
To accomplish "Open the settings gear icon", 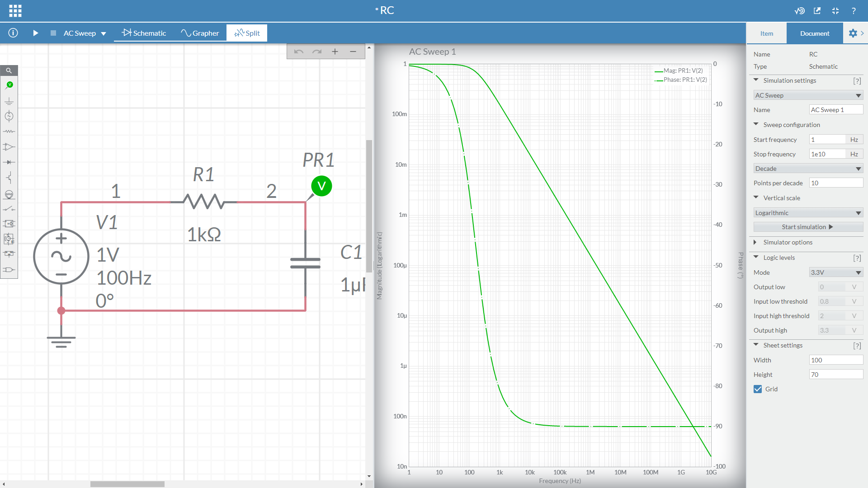I will (x=853, y=33).
